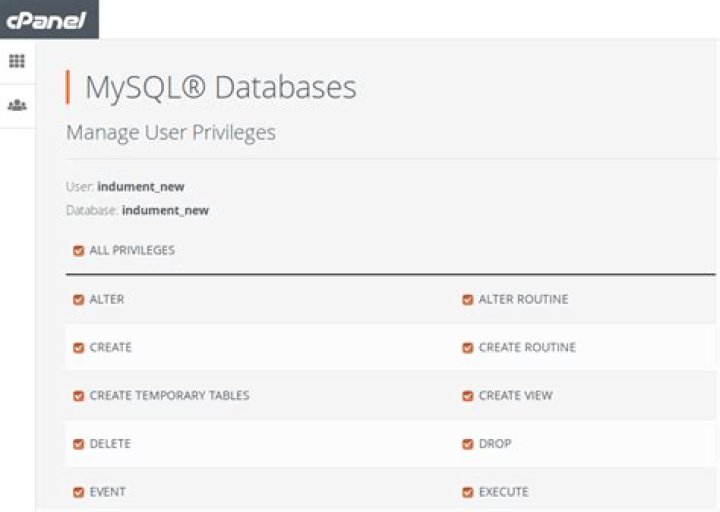Click the ALL PRIVILEGES label
This screenshot has height=512, width=720.
click(132, 250)
